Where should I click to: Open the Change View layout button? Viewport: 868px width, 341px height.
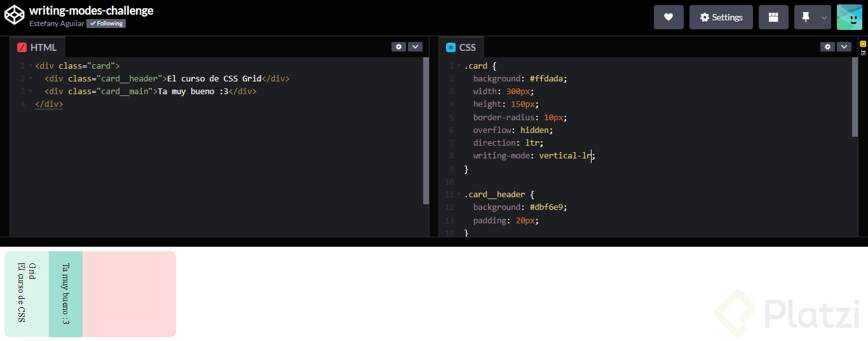(773, 17)
